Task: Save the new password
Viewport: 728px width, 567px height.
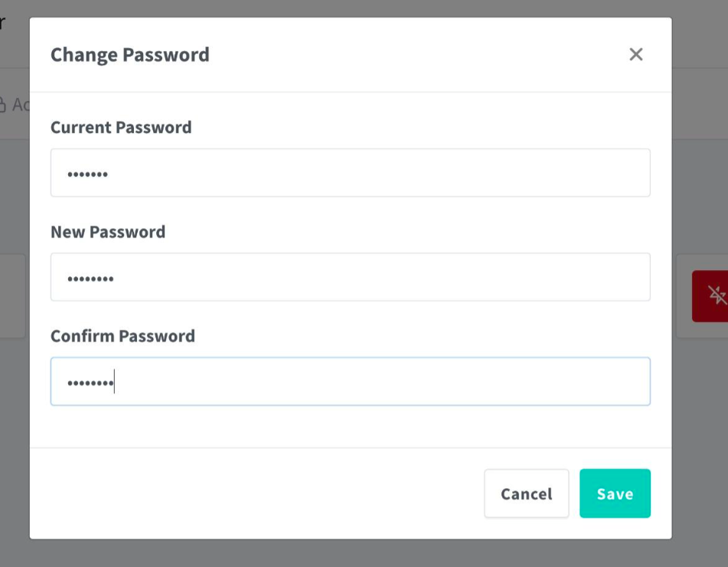Action: 615,494
